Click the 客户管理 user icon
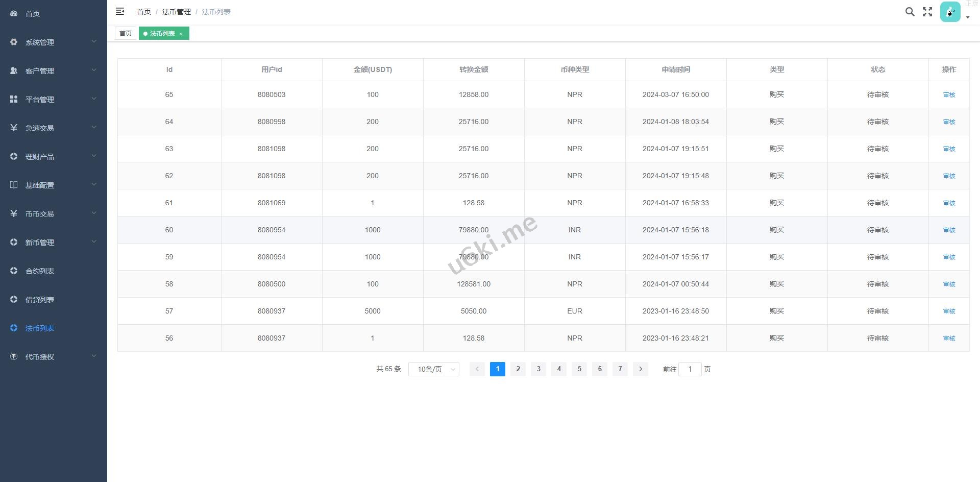Image resolution: width=980 pixels, height=482 pixels. click(x=14, y=71)
